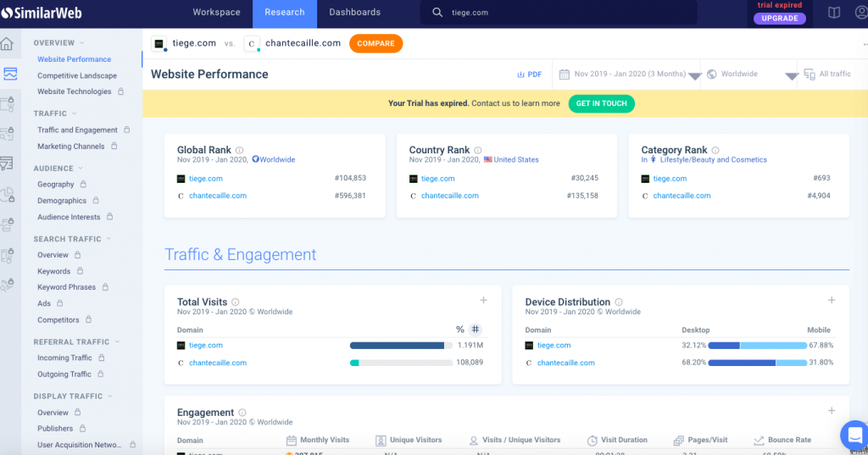Select Website Performance in sidebar
Image resolution: width=868 pixels, height=455 pixels.
(x=75, y=59)
